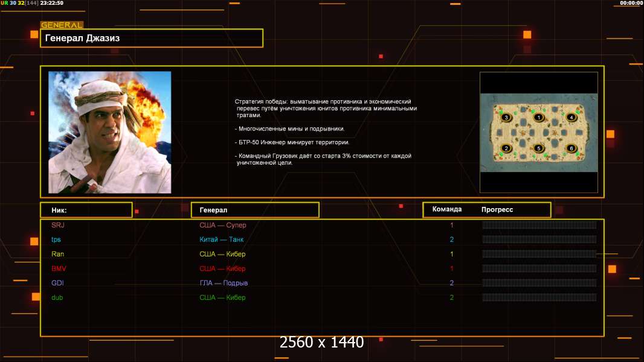The width and height of the screenshot is (644, 362).
Task: Click BMV's США — Кибер general entry
Action: (222, 268)
